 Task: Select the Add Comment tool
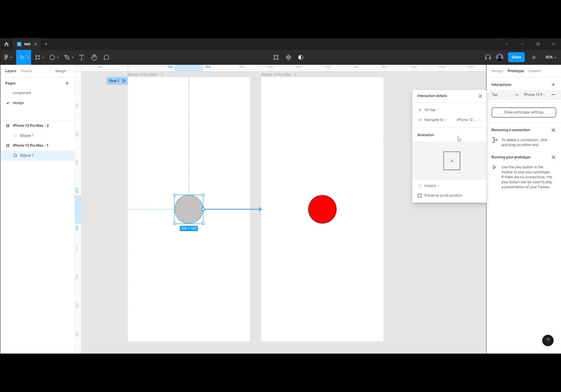[x=106, y=57]
